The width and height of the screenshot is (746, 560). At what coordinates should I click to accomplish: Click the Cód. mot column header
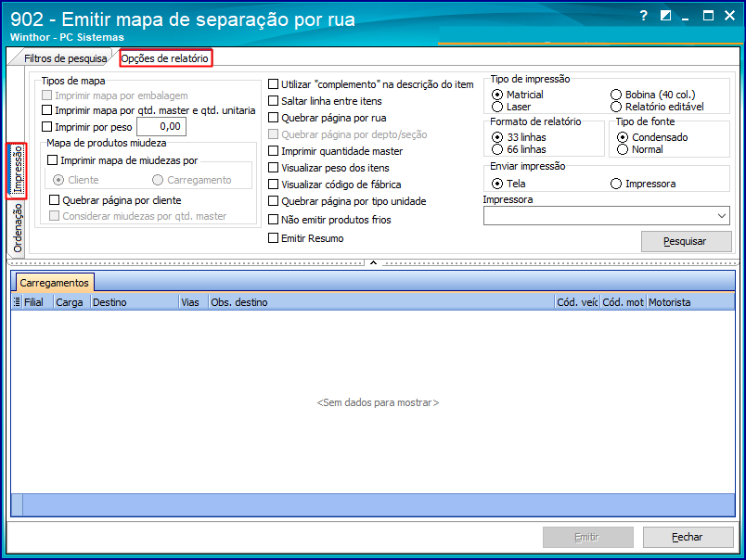(x=623, y=302)
